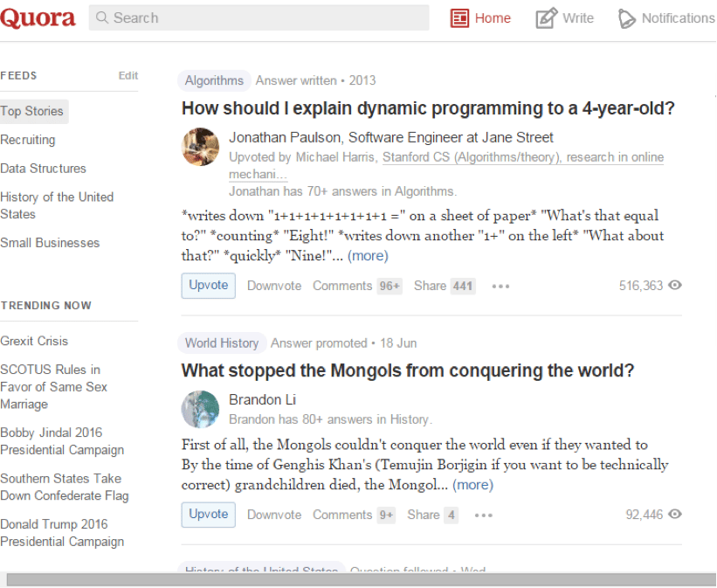The image size is (717, 588).
Task: Open the Notifications menu item
Action: click(x=666, y=18)
